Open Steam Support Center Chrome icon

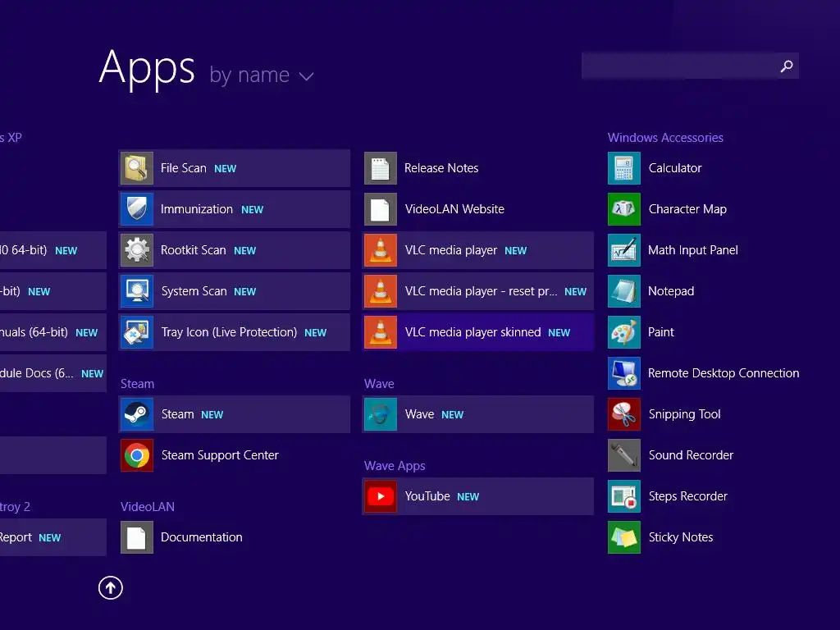(137, 455)
